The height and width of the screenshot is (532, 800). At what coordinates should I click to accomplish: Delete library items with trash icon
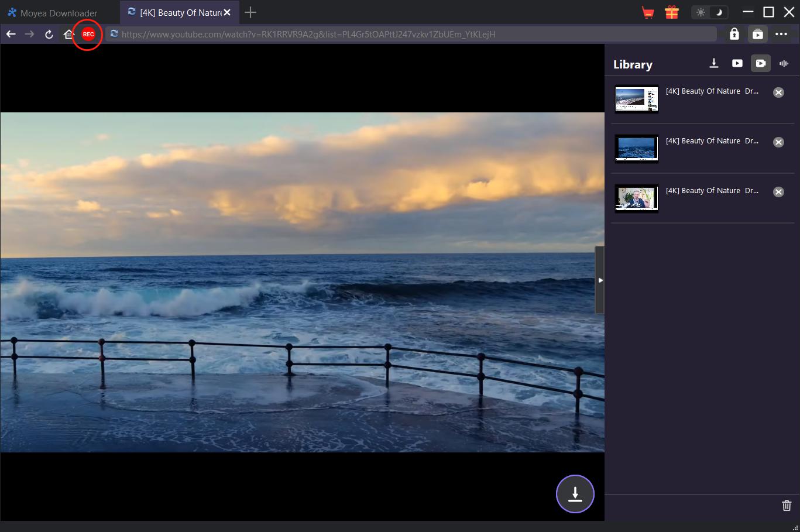[787, 506]
